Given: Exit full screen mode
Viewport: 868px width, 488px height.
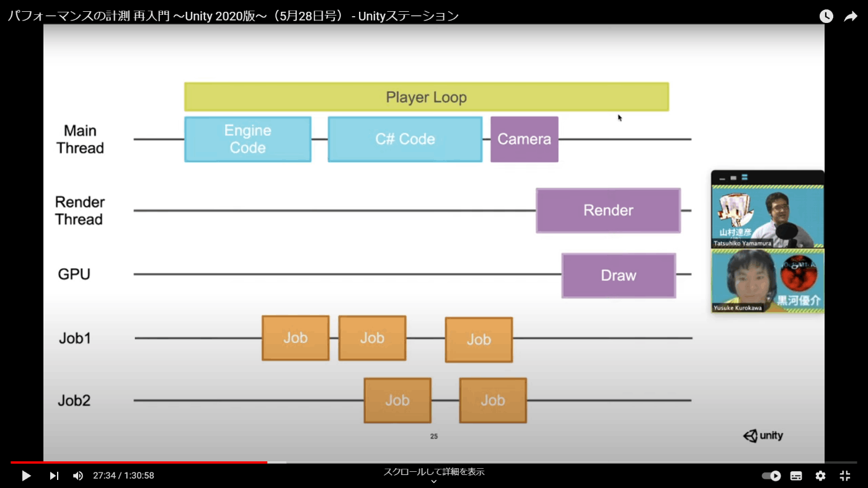Looking at the screenshot, I should tap(844, 476).
